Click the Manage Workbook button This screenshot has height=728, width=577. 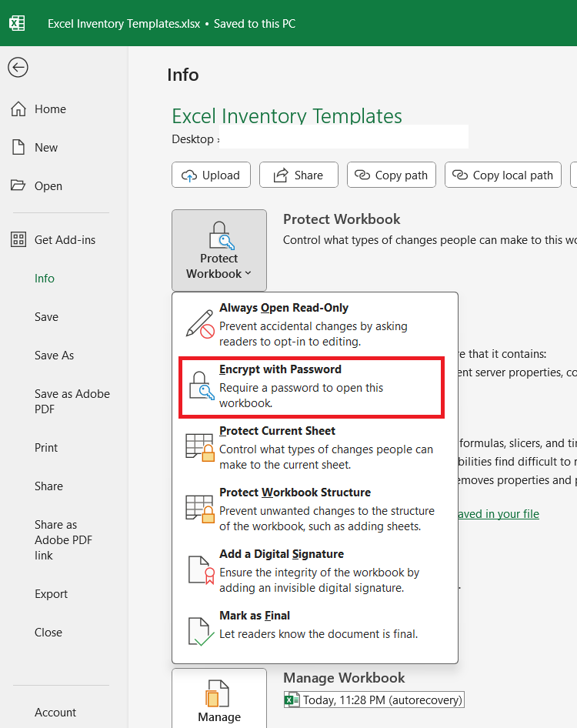(x=219, y=698)
